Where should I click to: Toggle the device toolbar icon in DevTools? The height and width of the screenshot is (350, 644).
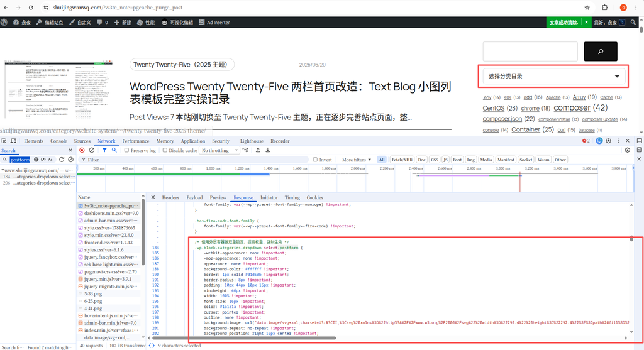14,141
